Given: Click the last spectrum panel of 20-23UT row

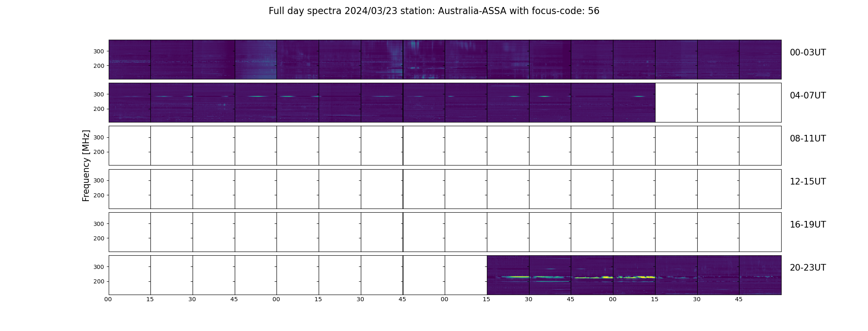Looking at the screenshot, I should pyautogui.click(x=760, y=275).
